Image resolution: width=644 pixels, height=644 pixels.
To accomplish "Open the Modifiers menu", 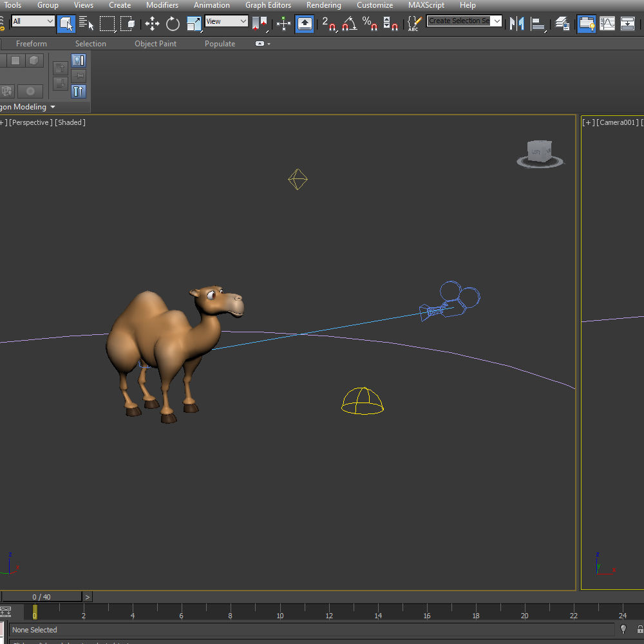I will pyautogui.click(x=162, y=5).
